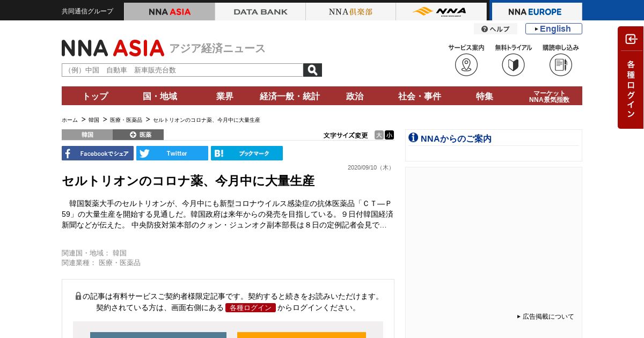Open 政治 navigation menu
Screen dimensions: 644x338
355,96
